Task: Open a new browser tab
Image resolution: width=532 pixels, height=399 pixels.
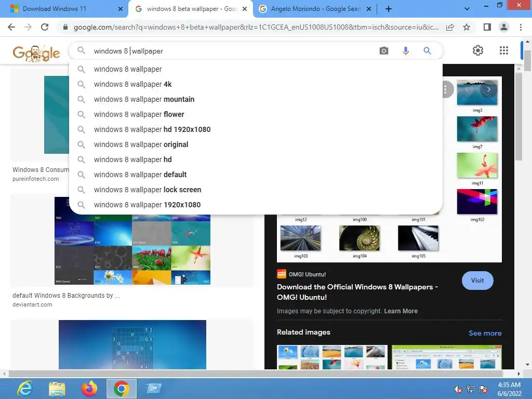Action: 389,9
